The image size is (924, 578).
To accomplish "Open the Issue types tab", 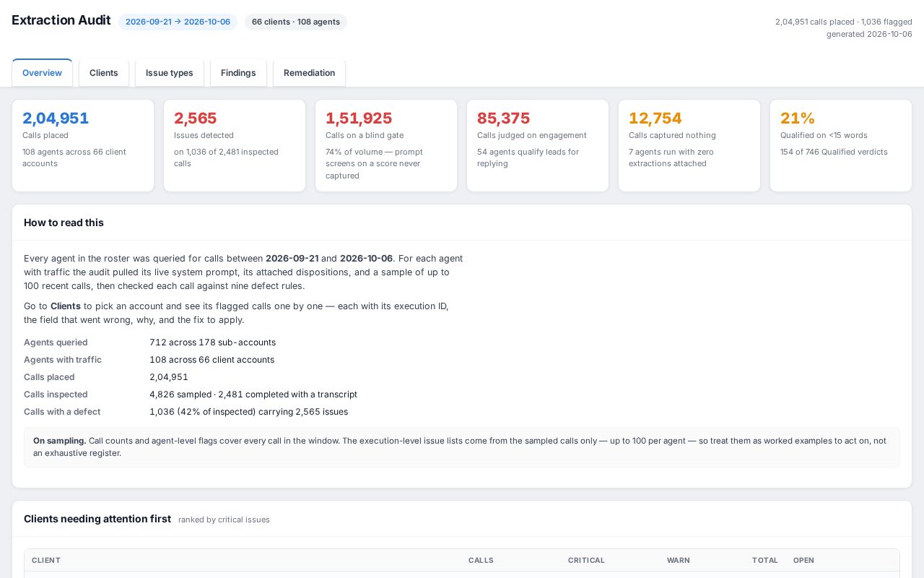I will (x=170, y=73).
